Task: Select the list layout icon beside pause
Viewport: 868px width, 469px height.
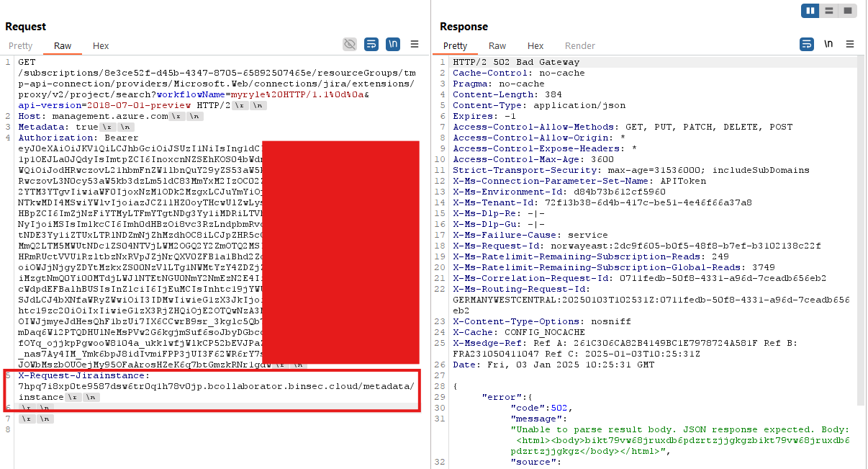Action: pyautogui.click(x=828, y=10)
